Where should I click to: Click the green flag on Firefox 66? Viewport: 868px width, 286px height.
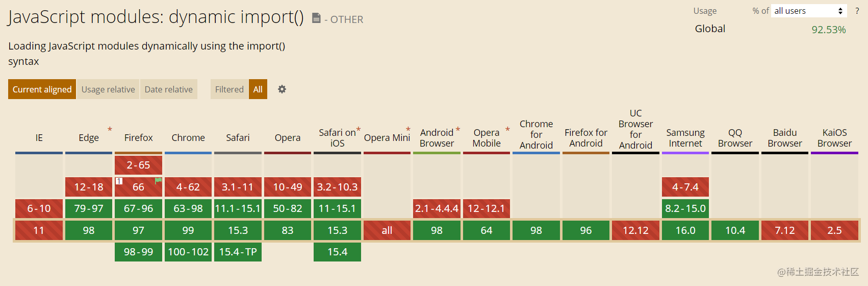[158, 181]
